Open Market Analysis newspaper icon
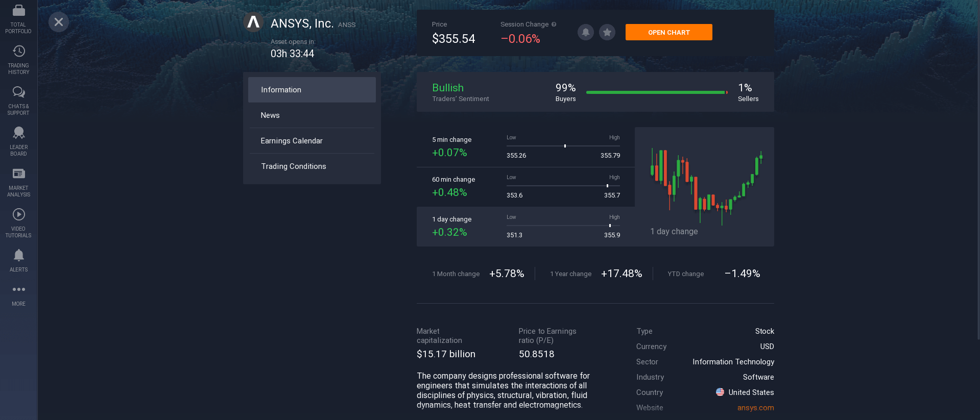Image resolution: width=980 pixels, height=420 pixels. [18, 174]
